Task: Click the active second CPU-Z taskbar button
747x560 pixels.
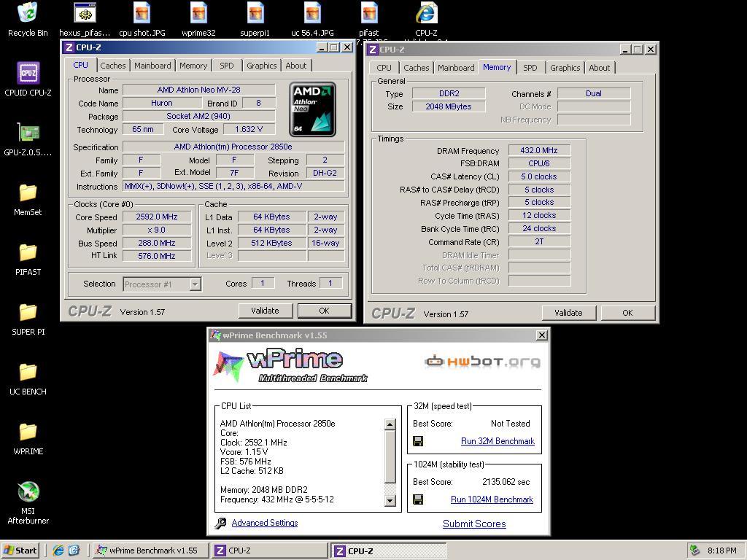Action: pyautogui.click(x=389, y=551)
